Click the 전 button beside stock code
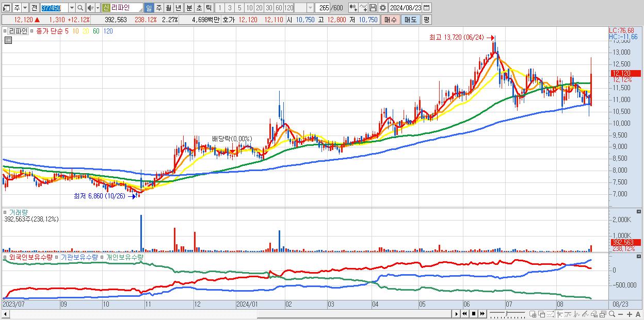 (x=34, y=8)
